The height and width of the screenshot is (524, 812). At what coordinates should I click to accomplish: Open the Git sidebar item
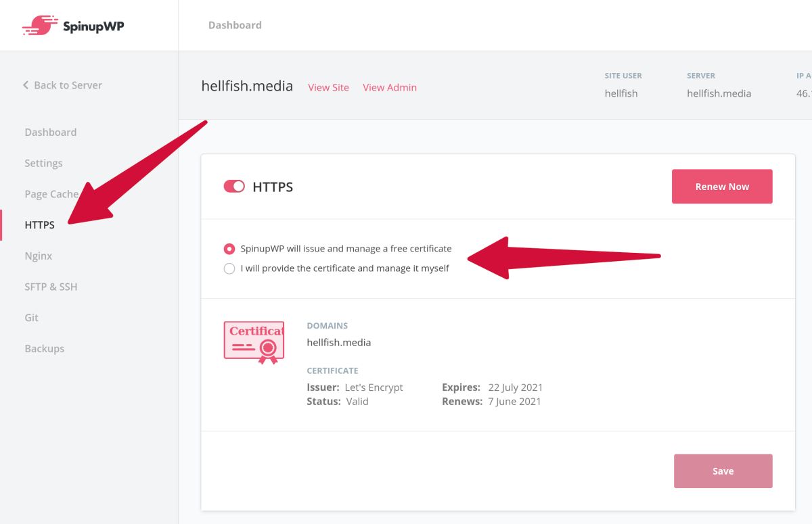click(32, 318)
